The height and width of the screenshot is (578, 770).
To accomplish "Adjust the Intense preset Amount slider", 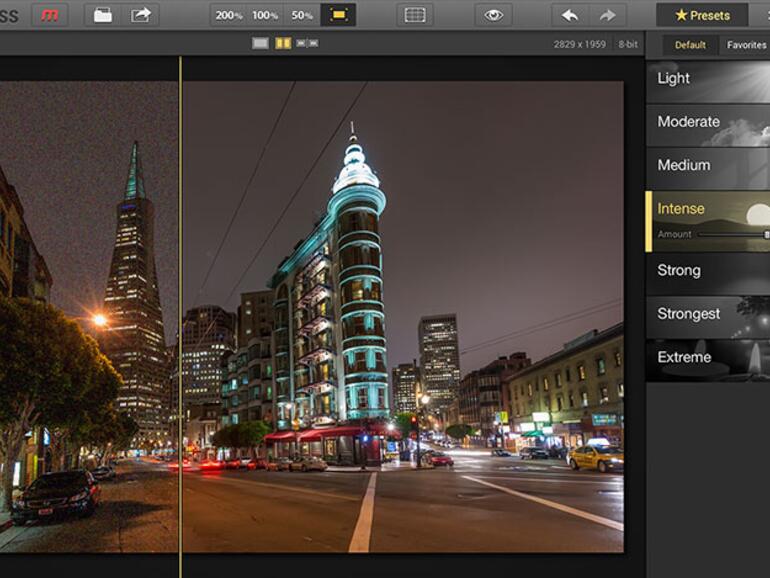I will point(733,234).
